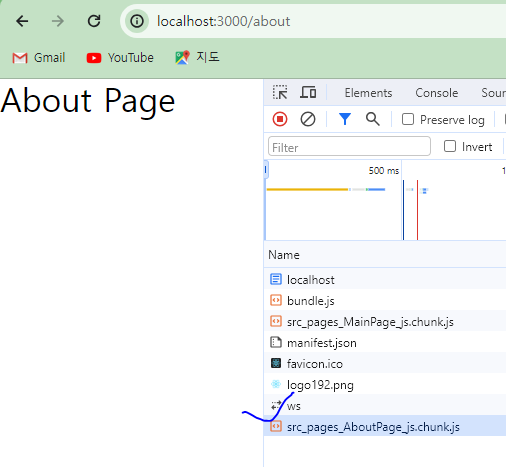
Task: Select the manifest.json request
Action: click(x=385, y=343)
